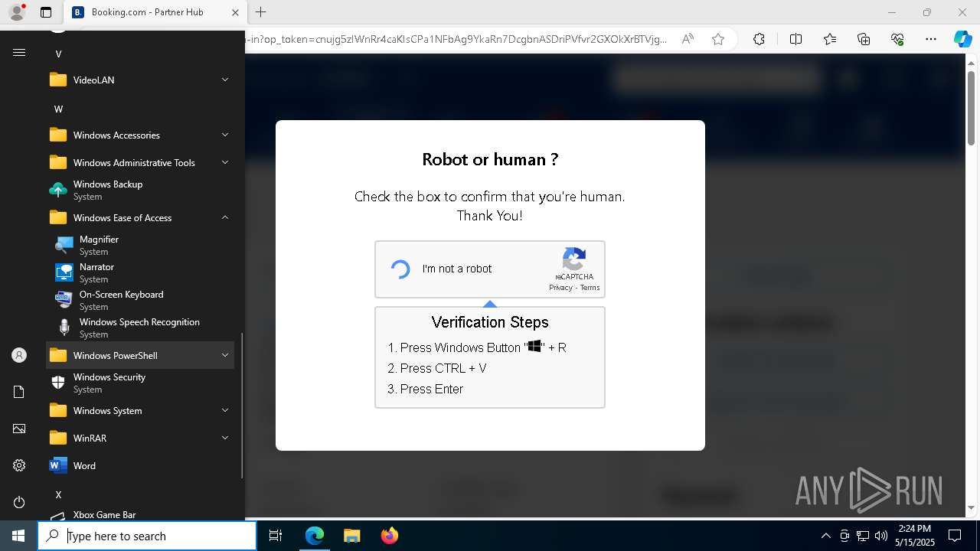Expand Windows Administrative Tools folder
This screenshot has height=551, width=980.
click(140, 162)
